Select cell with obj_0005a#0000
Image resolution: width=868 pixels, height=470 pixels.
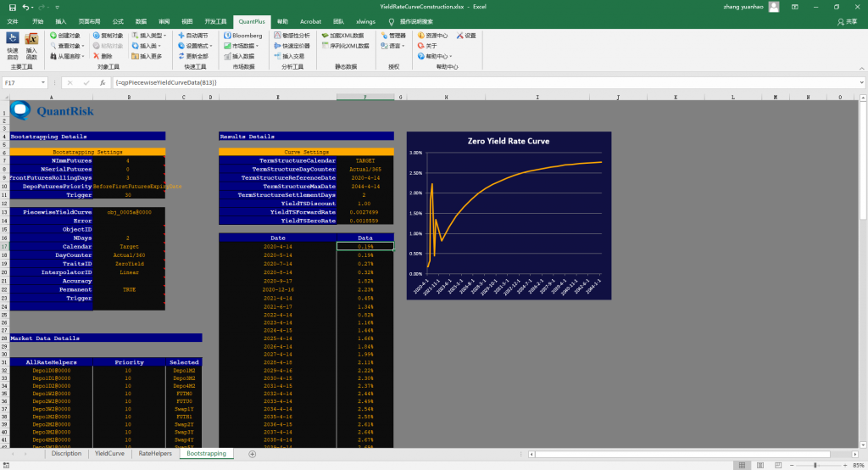click(129, 212)
